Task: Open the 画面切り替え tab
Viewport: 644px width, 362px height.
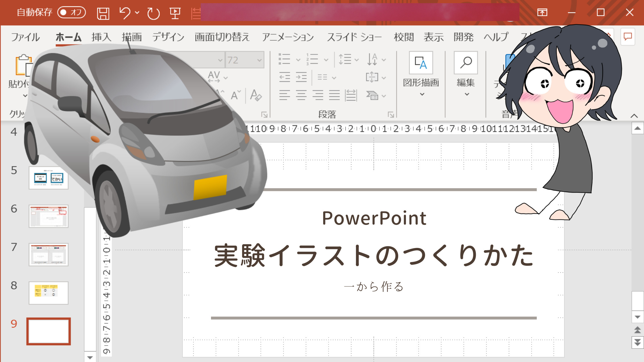Action: tap(222, 37)
